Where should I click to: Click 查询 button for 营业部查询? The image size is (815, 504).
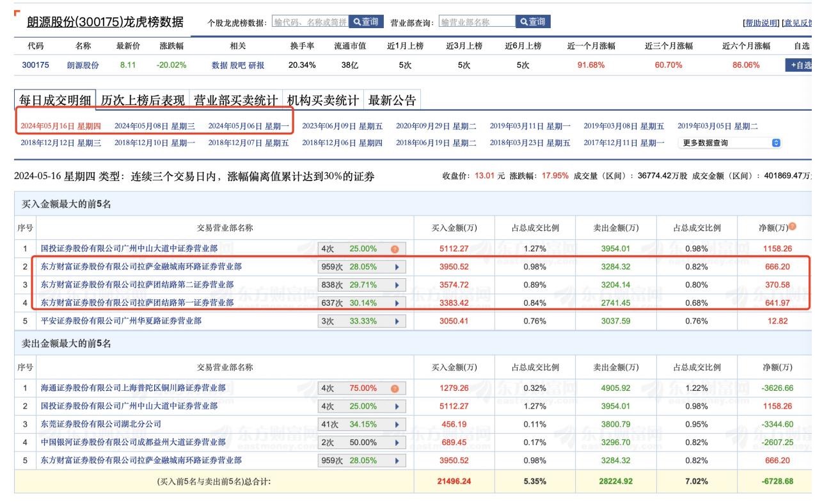(x=533, y=22)
